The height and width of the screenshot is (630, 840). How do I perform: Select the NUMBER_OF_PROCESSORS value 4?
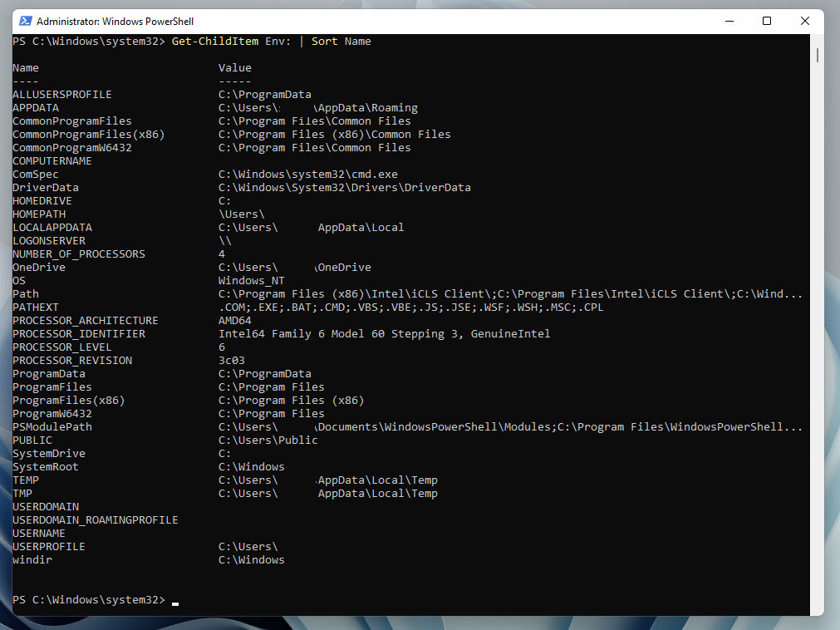219,253
